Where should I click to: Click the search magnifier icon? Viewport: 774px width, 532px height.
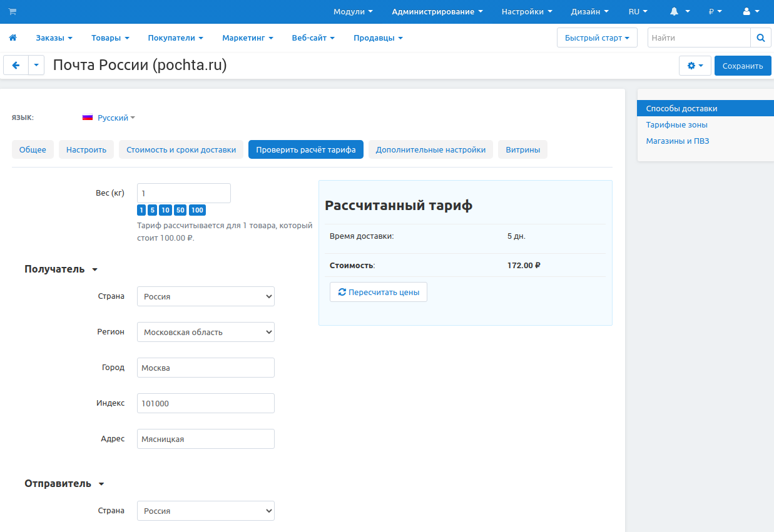click(760, 38)
